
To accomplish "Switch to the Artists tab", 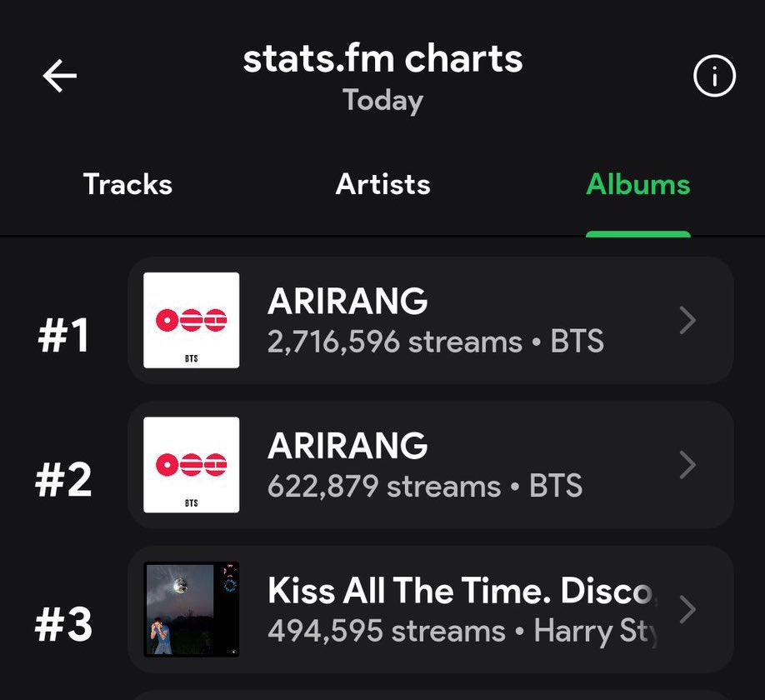I will 383,184.
